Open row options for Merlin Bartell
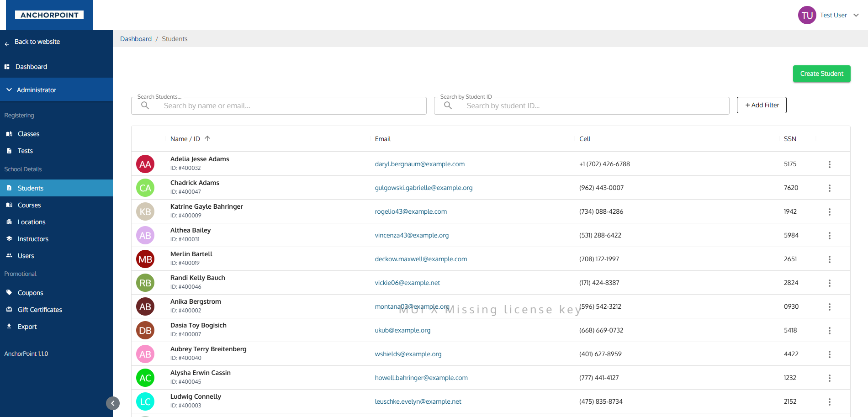 click(829, 259)
